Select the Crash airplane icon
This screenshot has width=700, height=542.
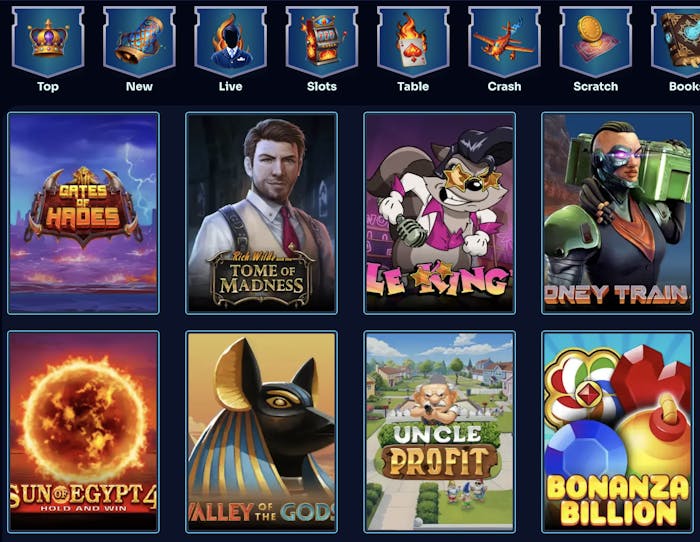point(504,41)
